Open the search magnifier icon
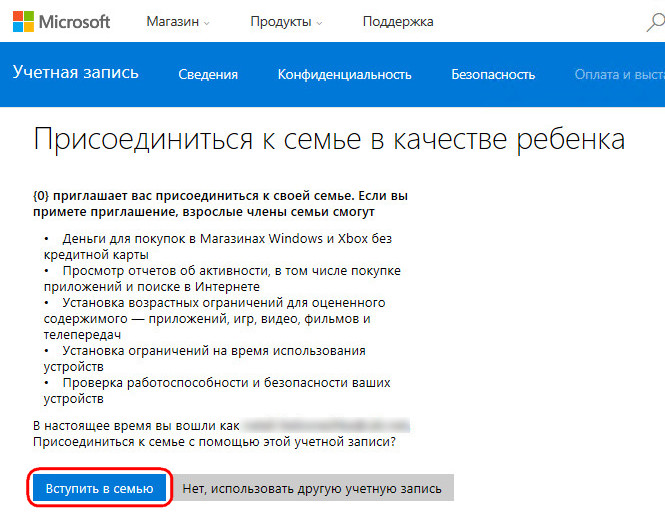Screen dimensions: 665x520 (655, 22)
